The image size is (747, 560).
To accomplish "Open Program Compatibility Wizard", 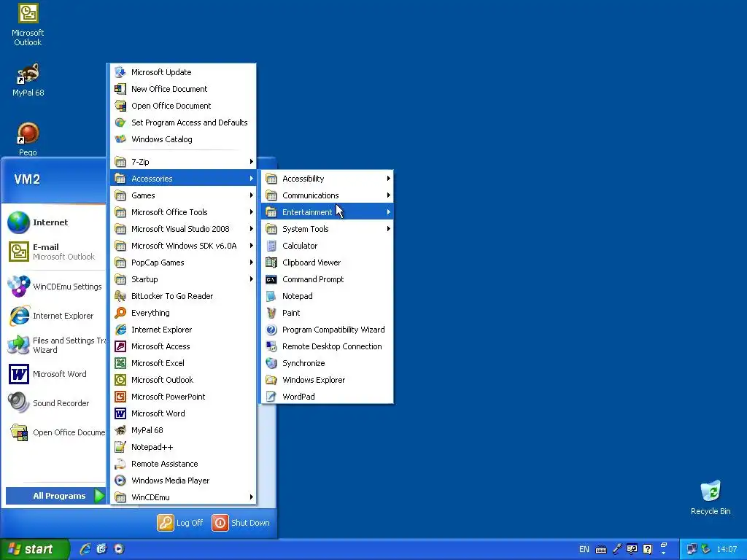I will tap(328, 330).
